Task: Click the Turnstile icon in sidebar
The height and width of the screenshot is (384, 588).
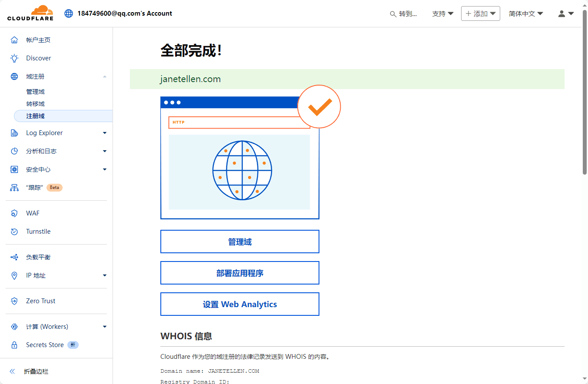Action: [x=14, y=232]
